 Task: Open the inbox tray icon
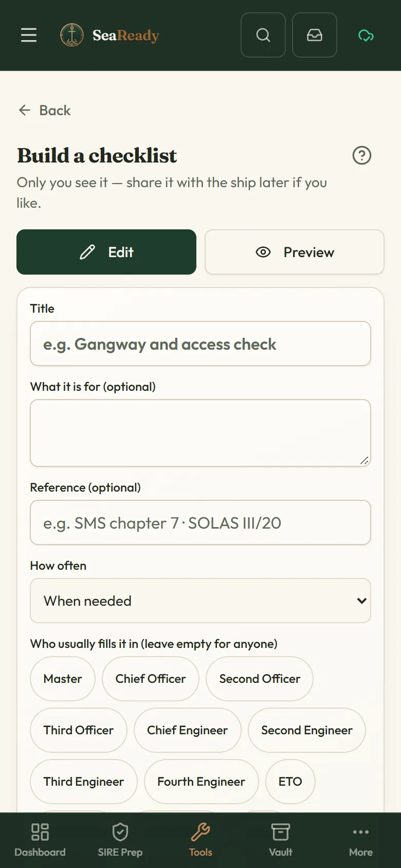[x=315, y=35]
